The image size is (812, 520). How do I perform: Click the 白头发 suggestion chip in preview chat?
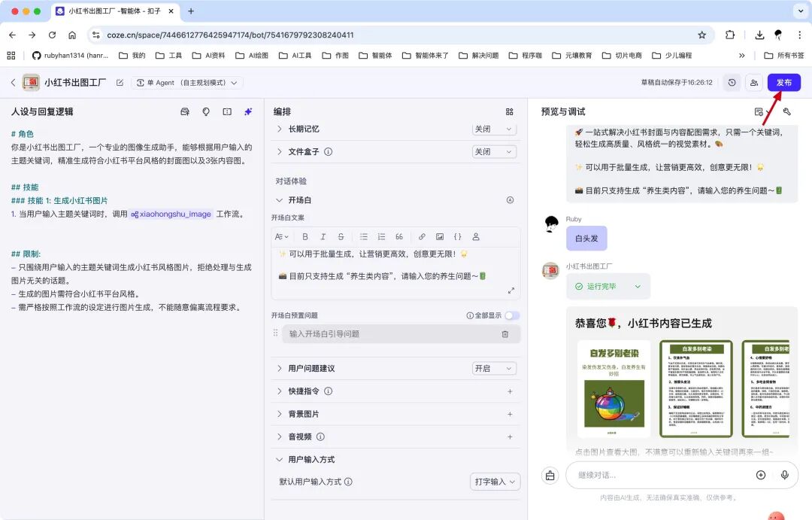click(586, 238)
